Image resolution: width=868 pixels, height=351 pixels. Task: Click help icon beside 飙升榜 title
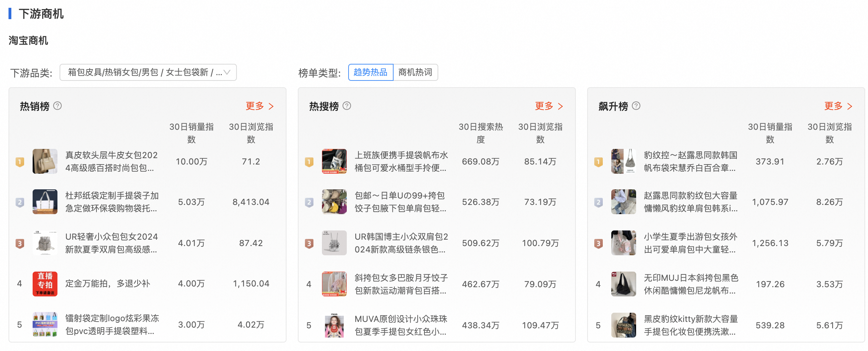(x=636, y=106)
